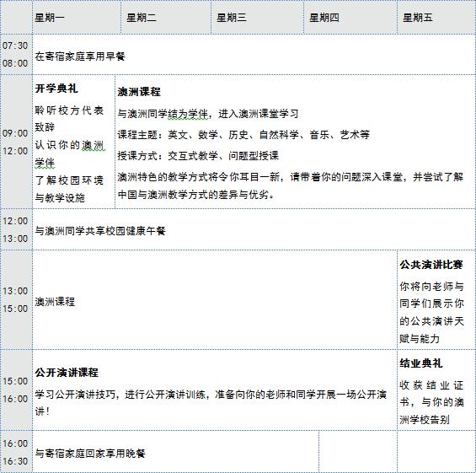Screen dimensions: 476x473
Task: Click the 课程主题 subjects line
Action: pos(243,135)
